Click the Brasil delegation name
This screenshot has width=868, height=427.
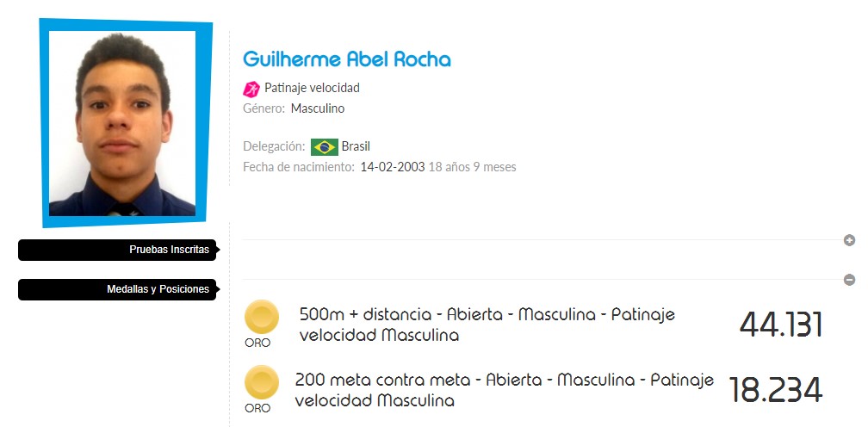point(356,146)
